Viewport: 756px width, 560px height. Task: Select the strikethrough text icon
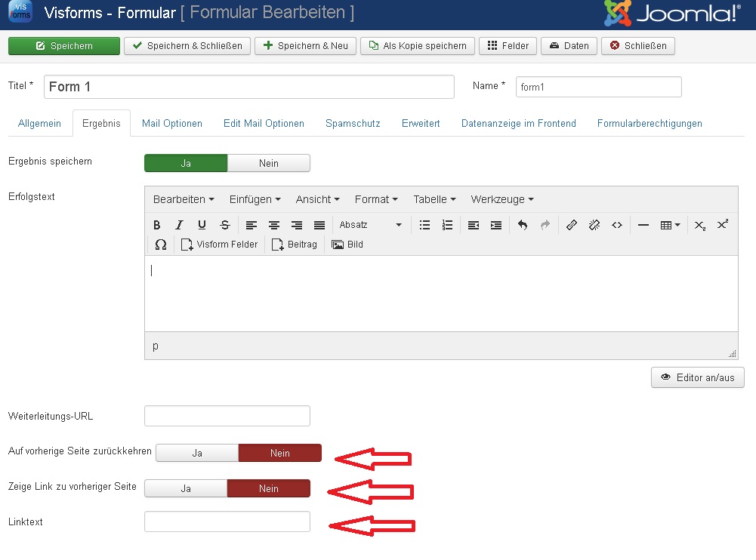pyautogui.click(x=224, y=225)
